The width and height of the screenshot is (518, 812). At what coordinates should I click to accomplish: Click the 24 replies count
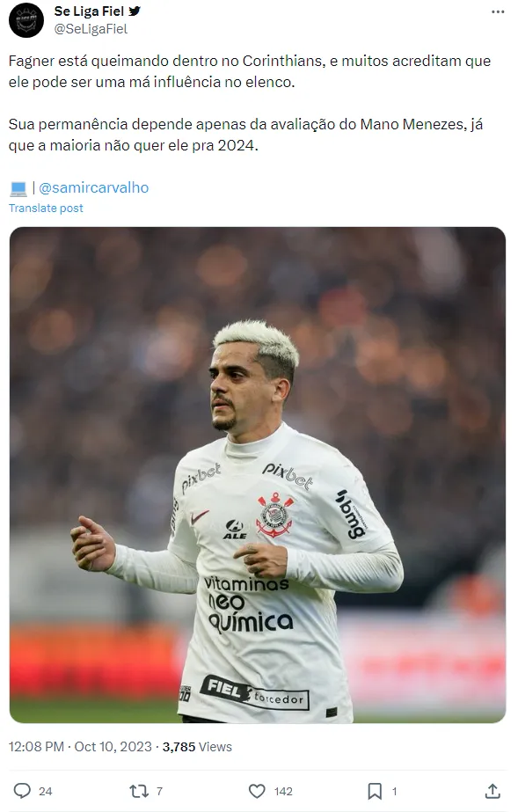[46, 791]
